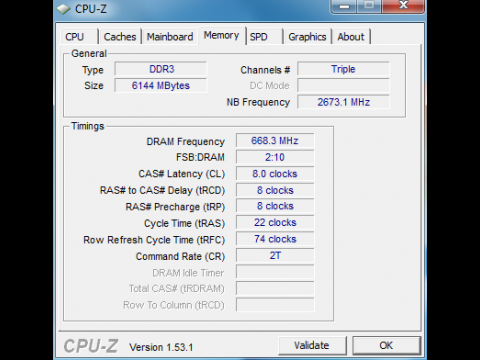Click the tRP 8 clocks value
Viewport: 480px width, 360px height.
(275, 206)
